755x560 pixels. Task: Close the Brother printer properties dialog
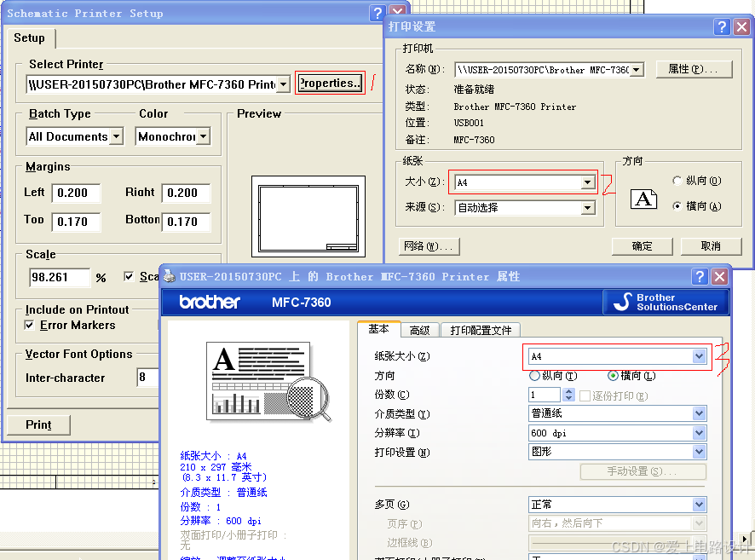click(720, 277)
